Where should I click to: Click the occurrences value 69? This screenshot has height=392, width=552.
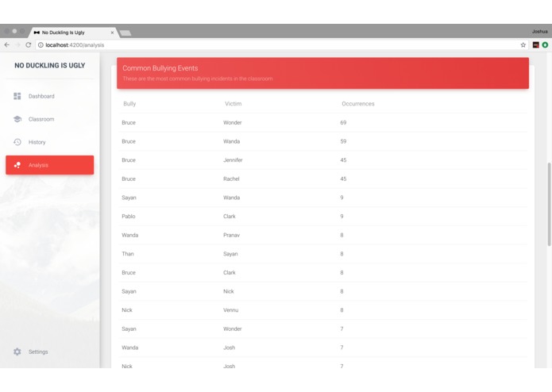tap(343, 123)
